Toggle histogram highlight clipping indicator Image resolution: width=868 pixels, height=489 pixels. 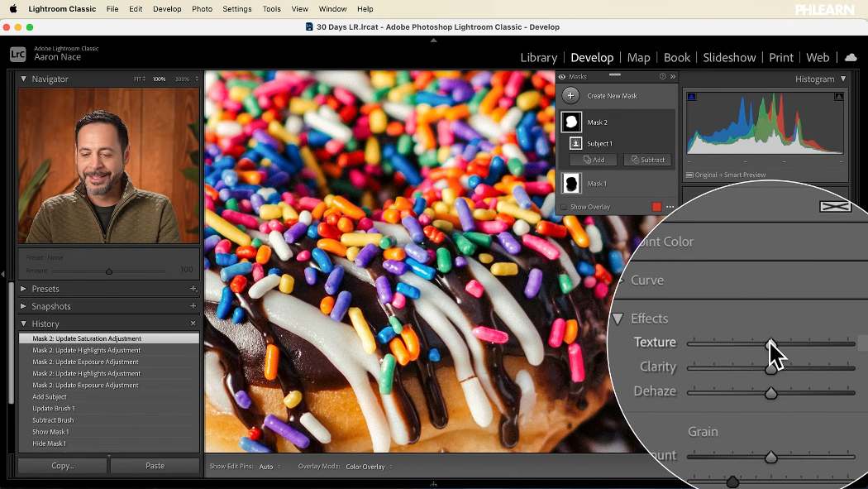coord(839,96)
